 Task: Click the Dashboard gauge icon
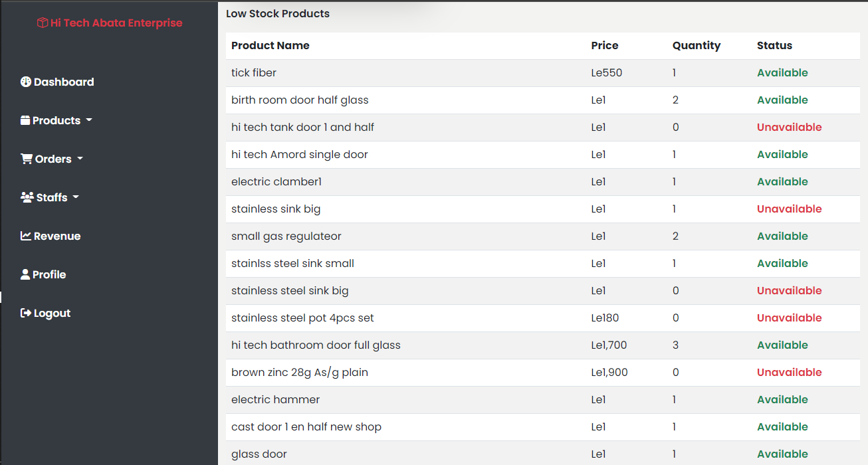pos(26,82)
